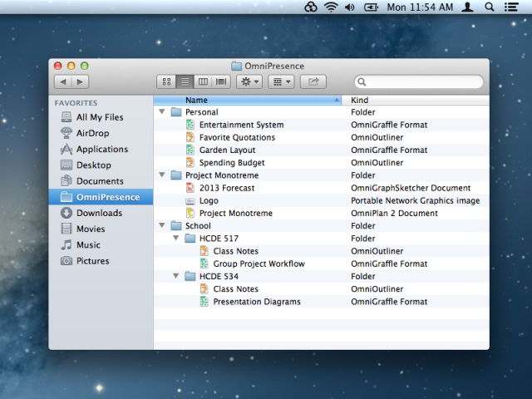
Task: Collapse the Project Monotreme folder triangle
Action: coord(162,175)
